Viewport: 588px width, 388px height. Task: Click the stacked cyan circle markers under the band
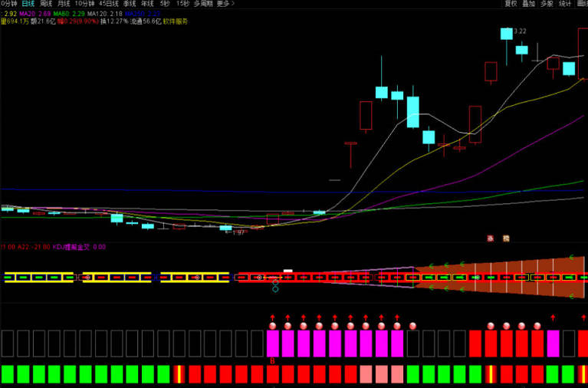click(x=275, y=286)
